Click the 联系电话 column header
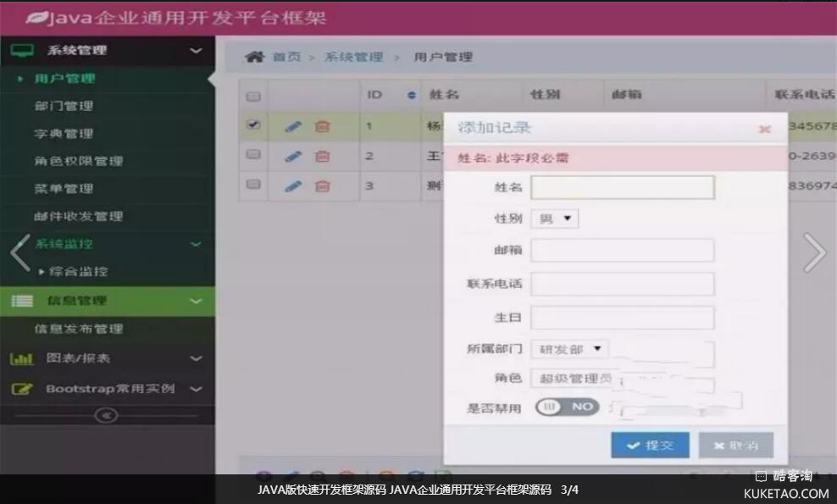This screenshot has height=504, width=837. pyautogui.click(x=805, y=95)
